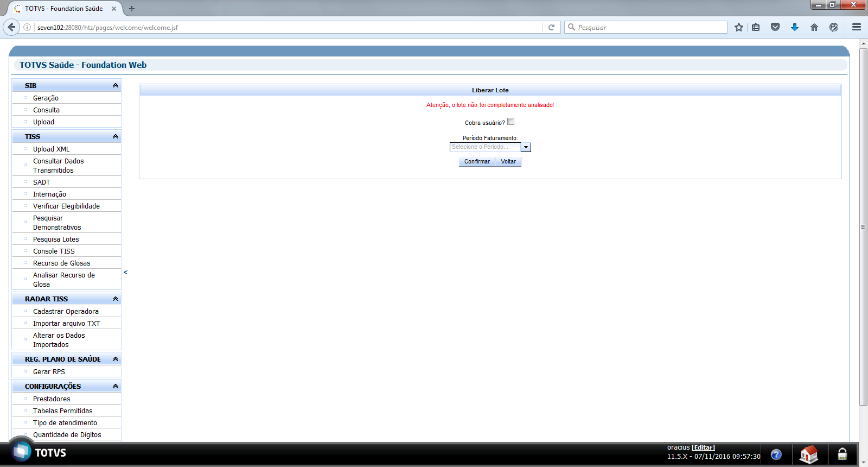This screenshot has height=467, width=868.
Task: Open the Firefox hamburger menu
Action: click(857, 27)
